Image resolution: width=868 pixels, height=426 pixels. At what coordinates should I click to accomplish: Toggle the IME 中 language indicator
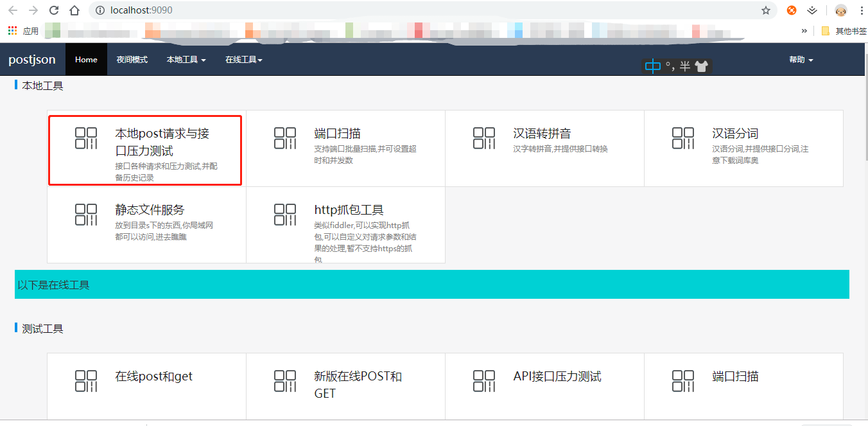(x=652, y=66)
